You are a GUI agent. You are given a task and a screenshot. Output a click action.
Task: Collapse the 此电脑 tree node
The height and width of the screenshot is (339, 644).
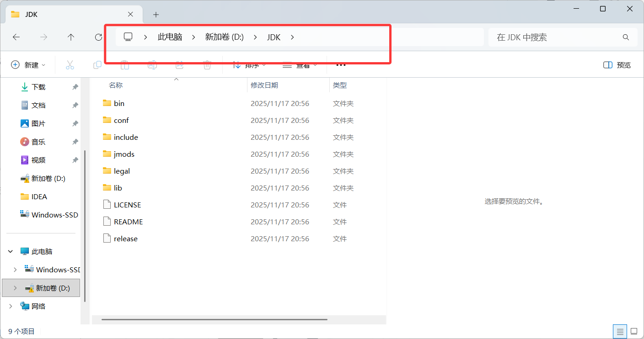point(11,251)
